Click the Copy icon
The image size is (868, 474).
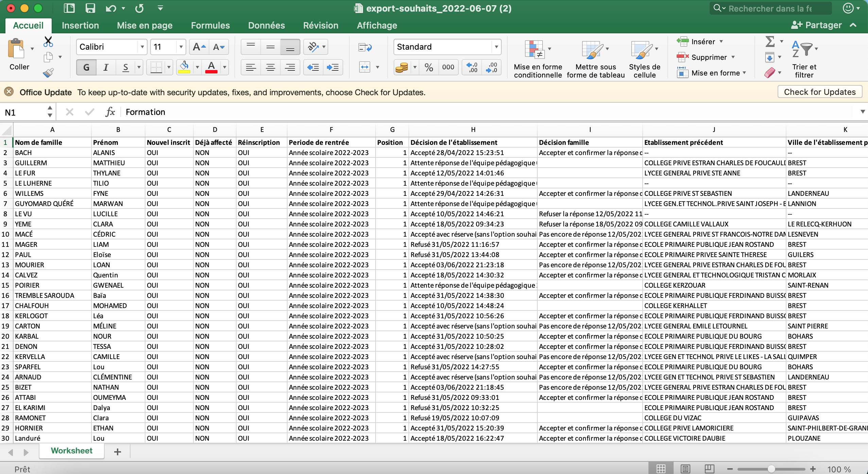pos(48,57)
